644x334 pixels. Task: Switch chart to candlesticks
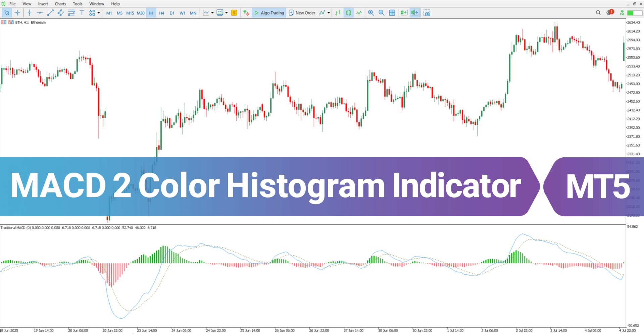(x=349, y=13)
